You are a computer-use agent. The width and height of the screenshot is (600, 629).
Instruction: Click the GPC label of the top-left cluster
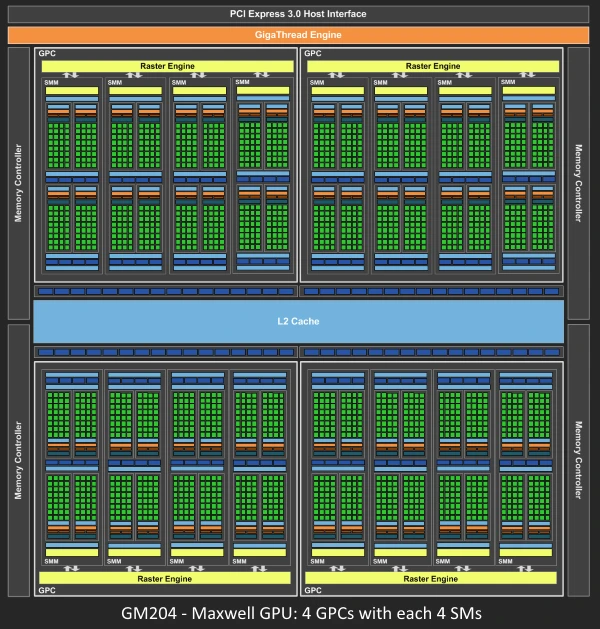(47, 53)
